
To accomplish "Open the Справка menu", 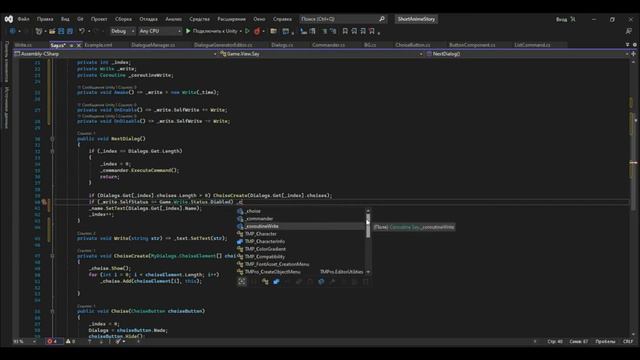I will tap(282, 19).
